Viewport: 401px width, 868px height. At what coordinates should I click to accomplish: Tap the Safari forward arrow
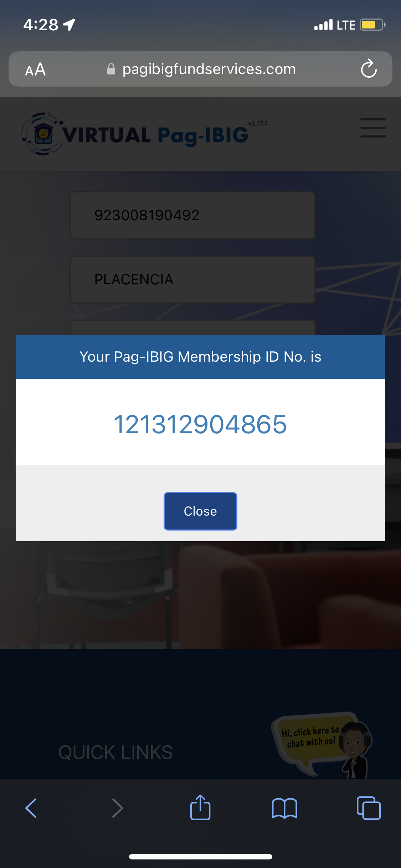117,808
